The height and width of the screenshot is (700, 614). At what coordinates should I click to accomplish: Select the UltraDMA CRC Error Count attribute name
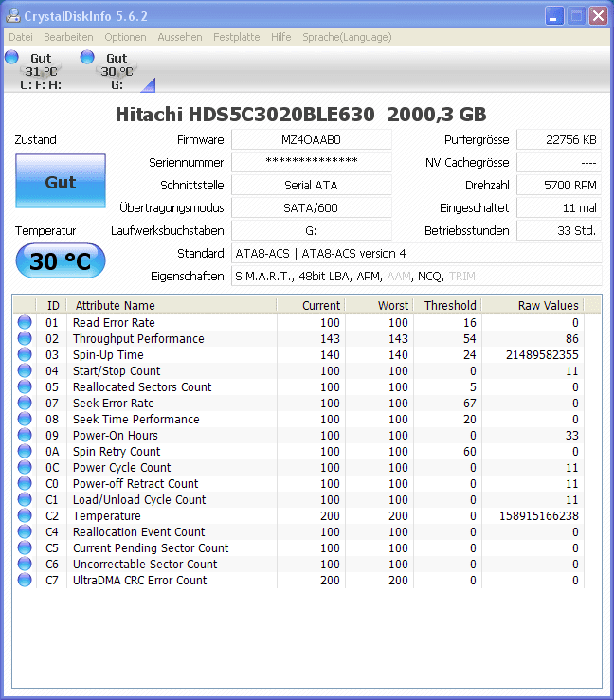tap(140, 581)
